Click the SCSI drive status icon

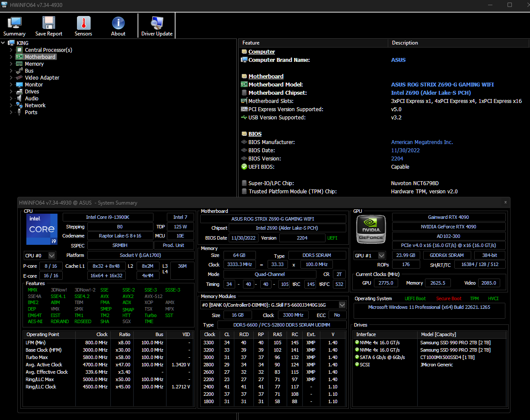(x=356, y=365)
